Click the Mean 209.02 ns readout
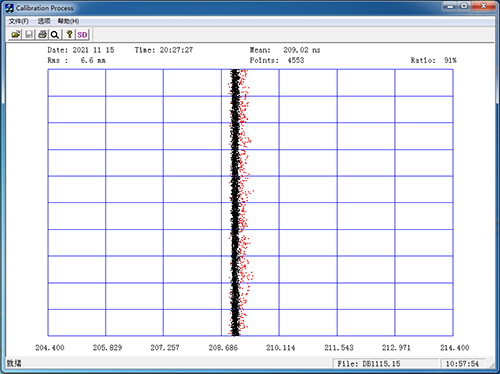500x374 pixels. [x=285, y=50]
